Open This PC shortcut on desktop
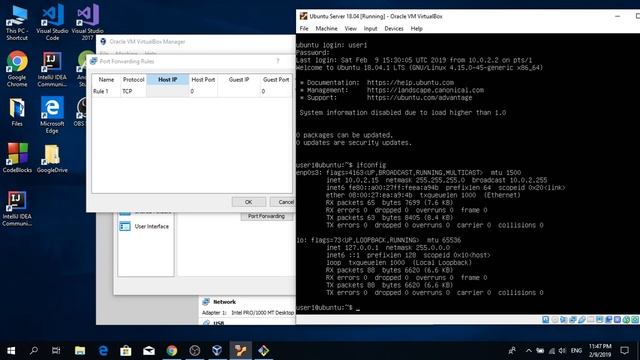 (17, 22)
